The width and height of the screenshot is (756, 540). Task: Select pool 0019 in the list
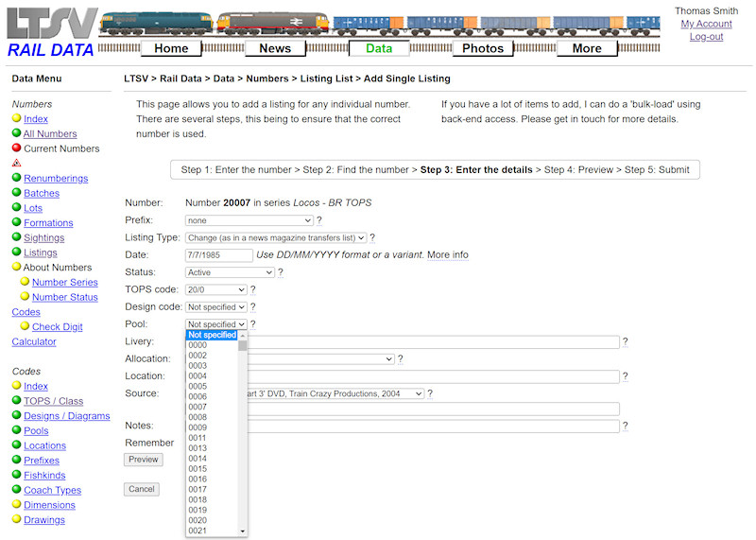pyautogui.click(x=212, y=510)
